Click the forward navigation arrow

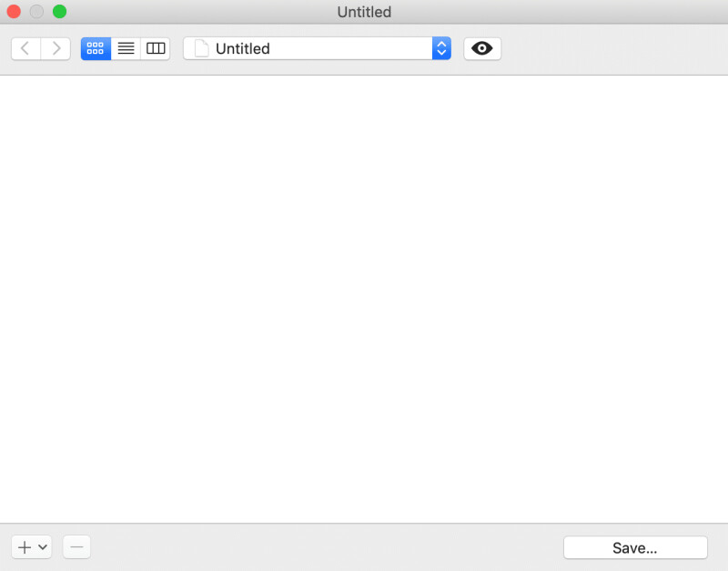pyautogui.click(x=56, y=48)
